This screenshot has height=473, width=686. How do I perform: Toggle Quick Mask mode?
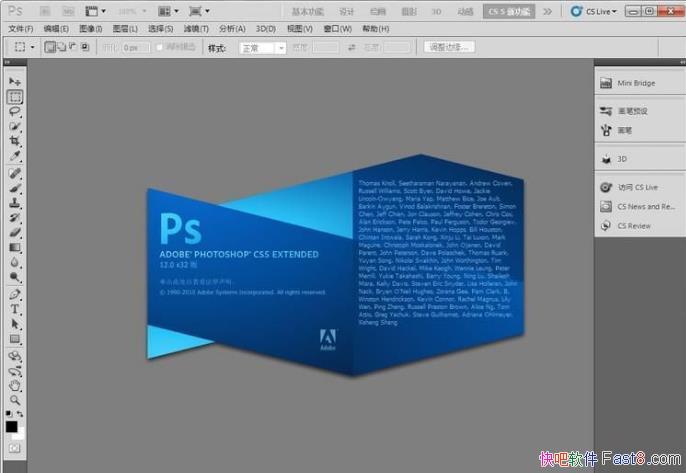click(14, 448)
